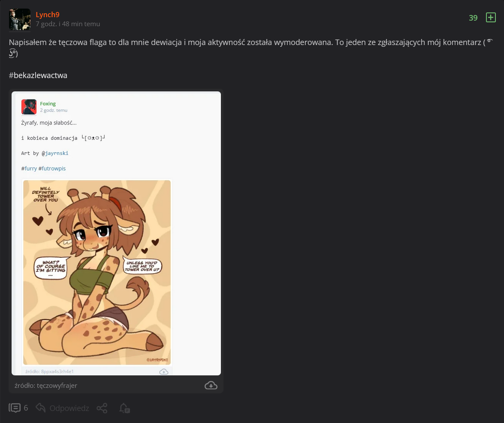The width and height of the screenshot is (504, 423).
Task: Upvote the post with the plus button
Action: [x=491, y=18]
